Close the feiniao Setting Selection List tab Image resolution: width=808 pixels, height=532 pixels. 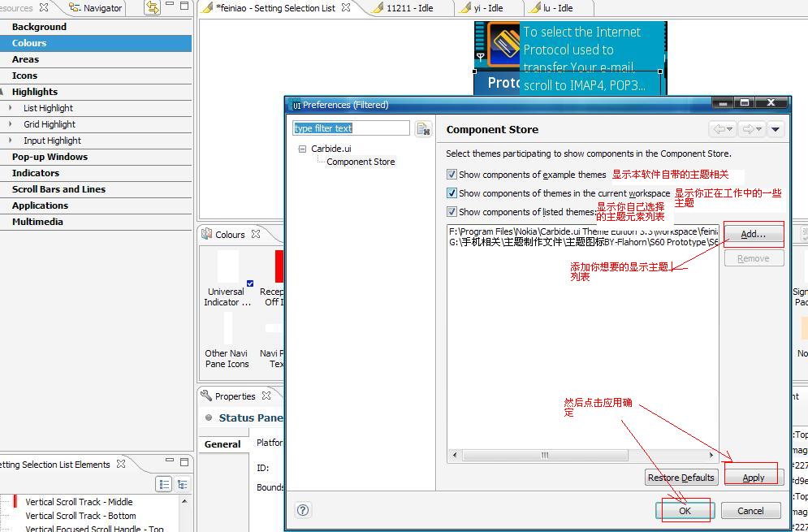346,7
